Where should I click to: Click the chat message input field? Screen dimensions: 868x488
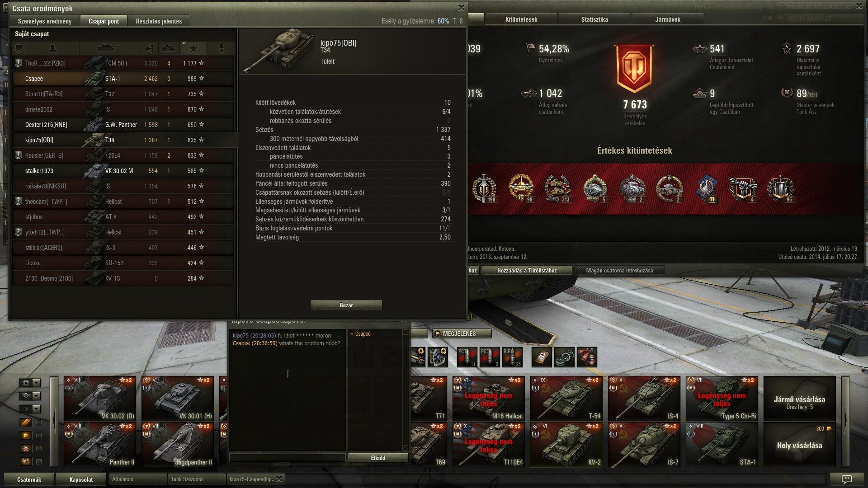coord(288,458)
